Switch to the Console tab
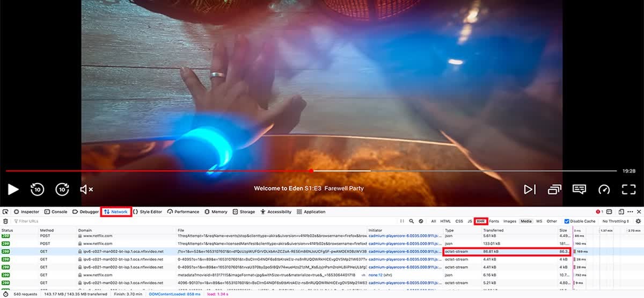This screenshot has height=298, width=644. 56,212
